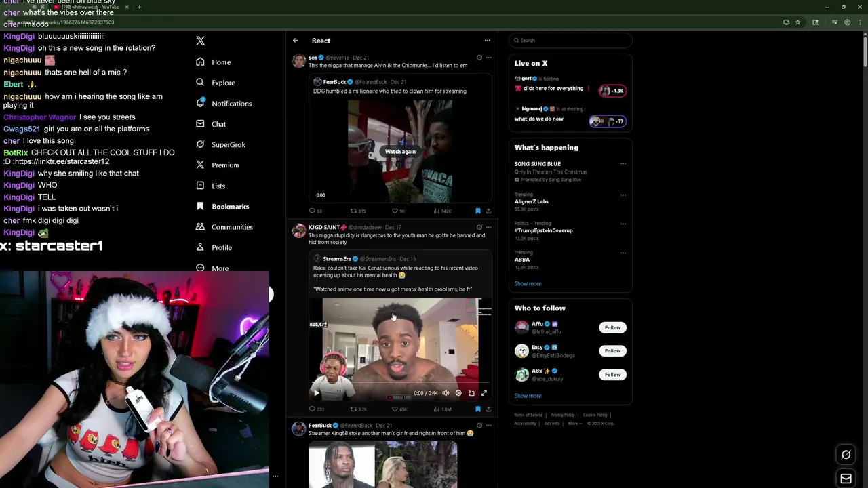Open more options on sen's post
Viewport: 868px width, 488px height.
click(x=488, y=58)
